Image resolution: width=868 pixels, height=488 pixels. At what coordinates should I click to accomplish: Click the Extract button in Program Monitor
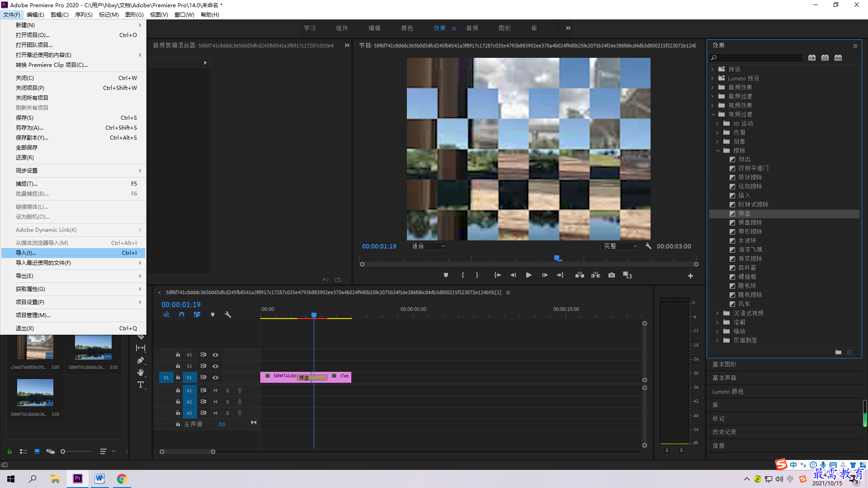tap(595, 275)
